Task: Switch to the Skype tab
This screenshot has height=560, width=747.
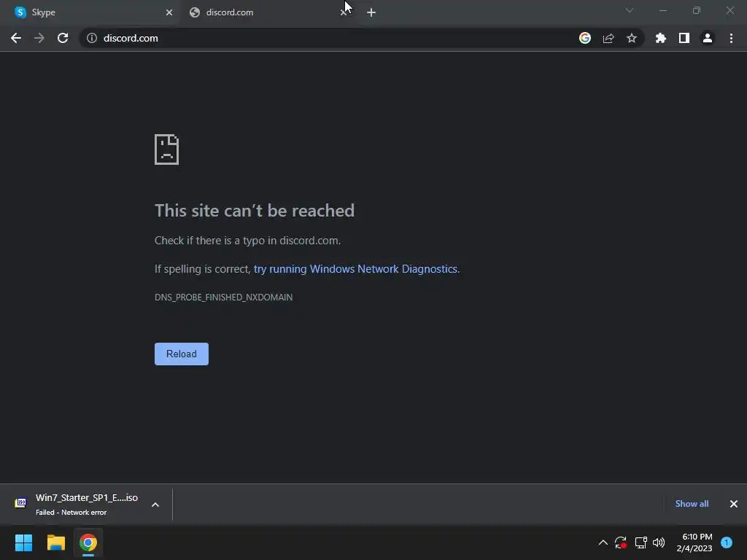Action: (90, 12)
